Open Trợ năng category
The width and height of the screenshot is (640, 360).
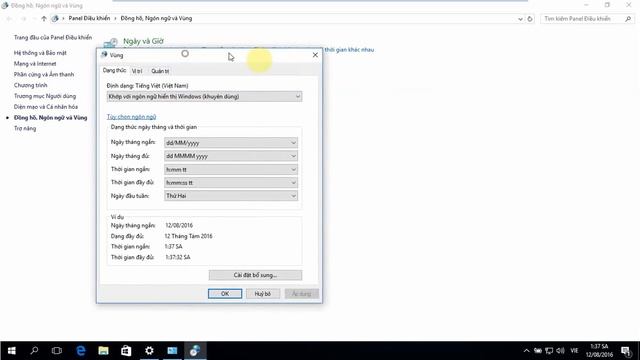coord(25,128)
